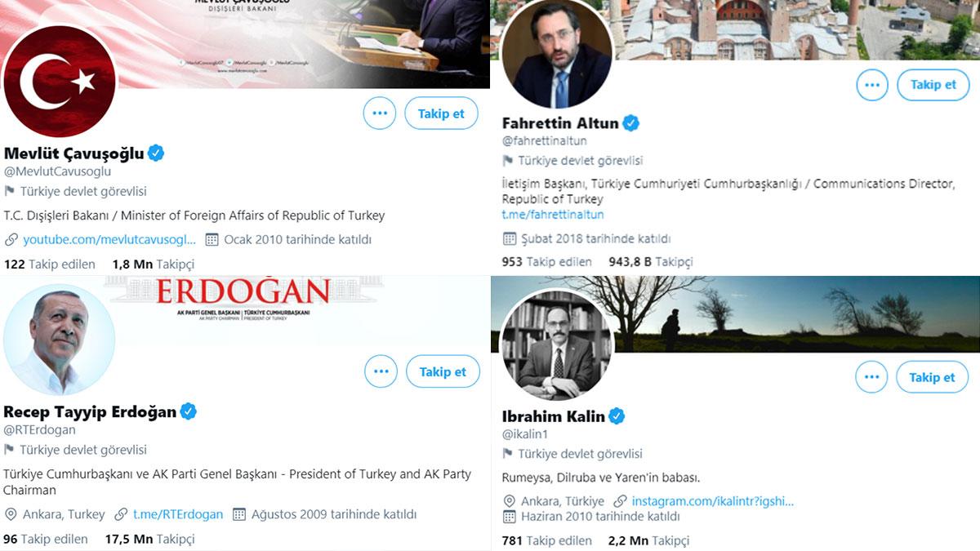
Task: Open the more menu for Ibrahim Kalin
Action: tap(871, 377)
